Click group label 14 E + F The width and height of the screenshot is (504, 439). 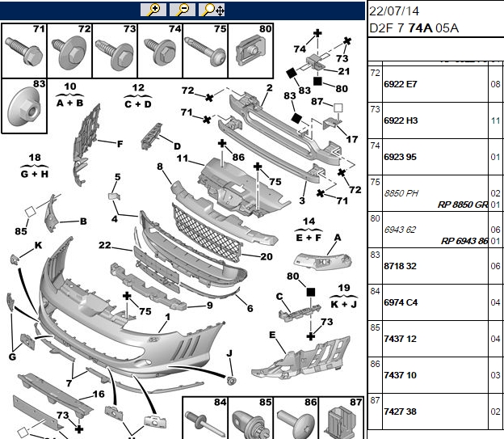[x=309, y=230]
